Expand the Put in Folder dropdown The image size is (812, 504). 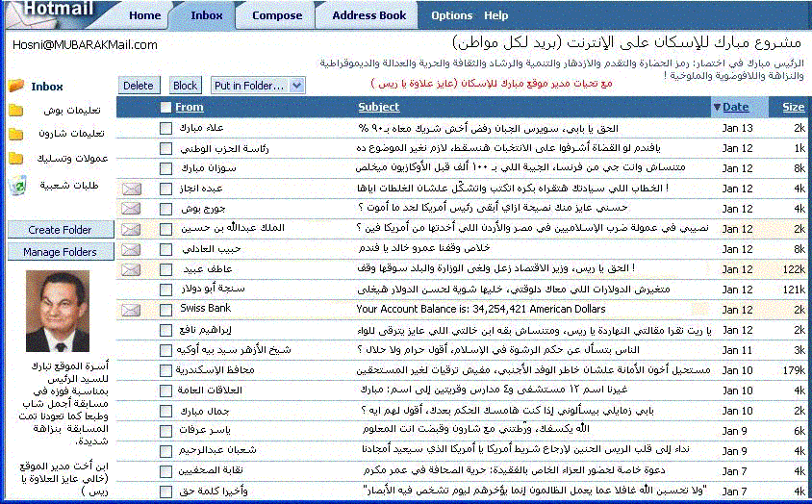tap(296, 86)
